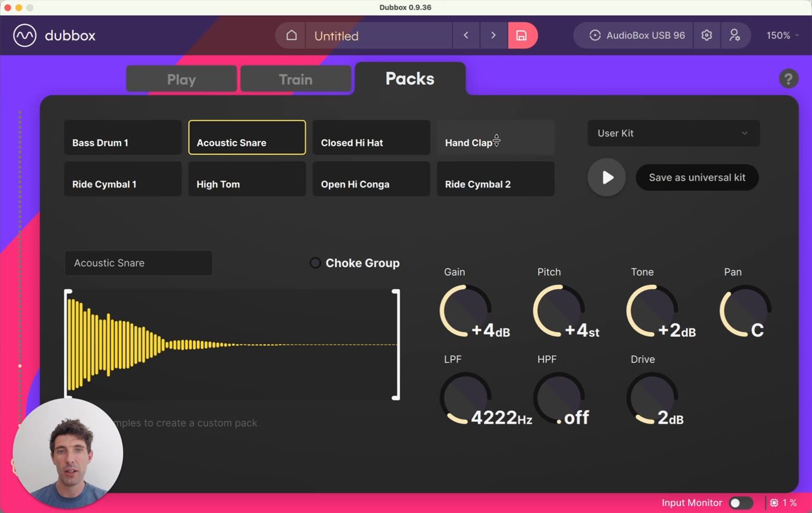
Task: Switch to the Play tab
Action: pyautogui.click(x=182, y=79)
